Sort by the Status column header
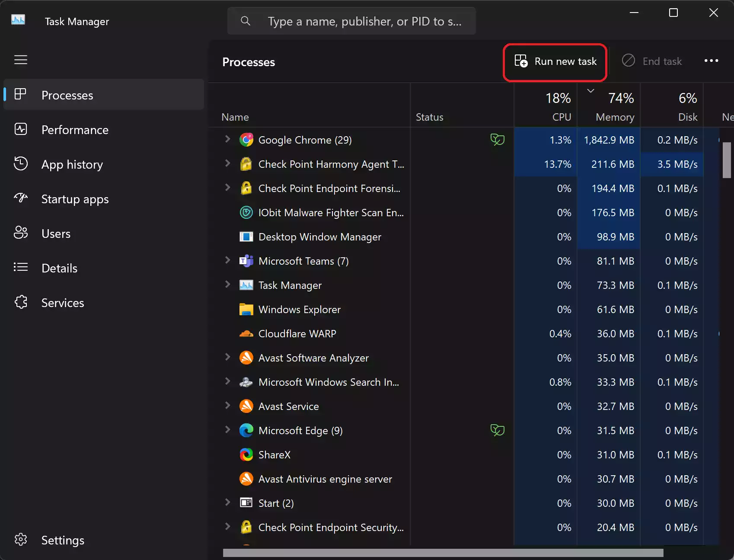The image size is (734, 560). [462, 105]
